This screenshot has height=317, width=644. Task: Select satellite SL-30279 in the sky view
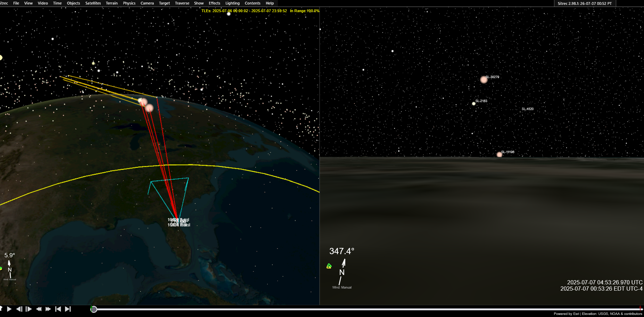tap(484, 80)
